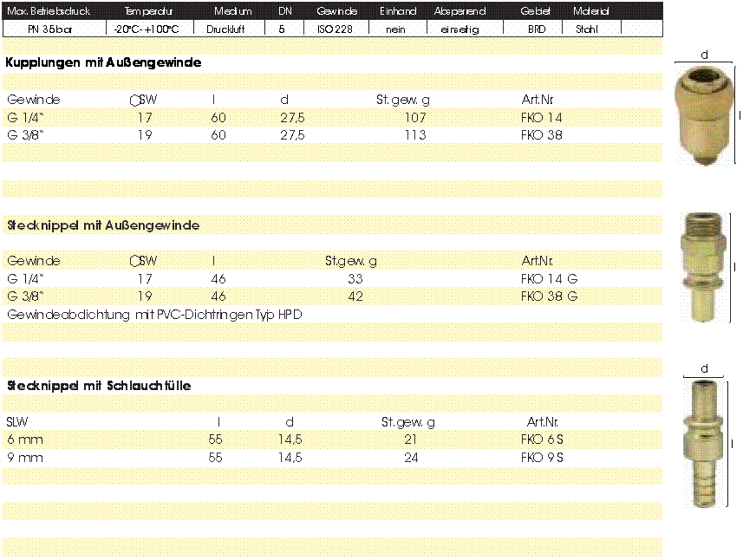Select article number FKO 9 S
The width and height of the screenshot is (743, 560).
pyautogui.click(x=542, y=457)
